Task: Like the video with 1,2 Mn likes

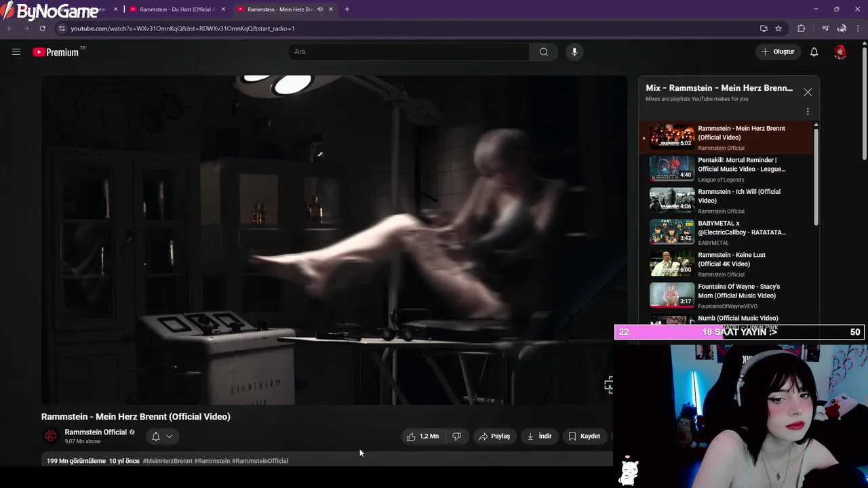Action: click(422, 436)
